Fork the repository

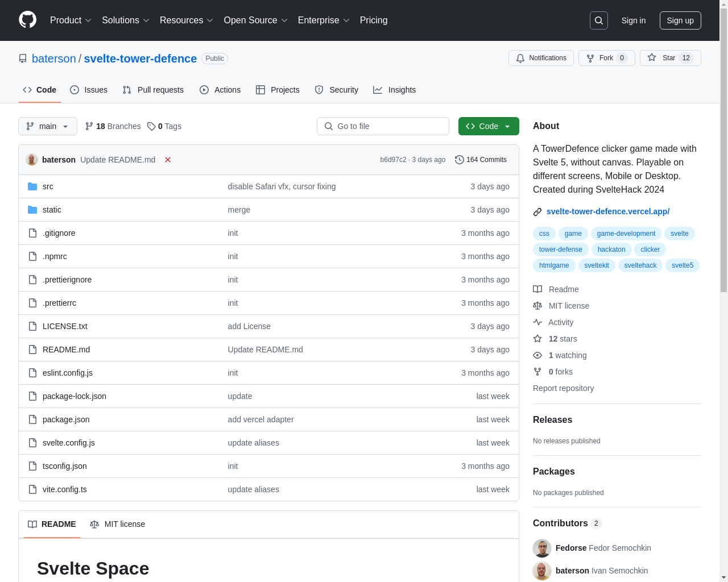(606, 58)
